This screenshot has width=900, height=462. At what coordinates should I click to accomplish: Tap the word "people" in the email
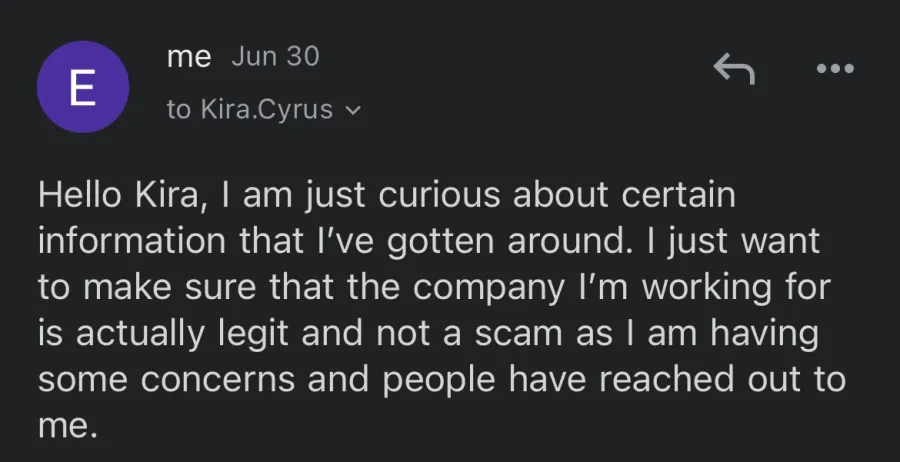(x=439, y=381)
